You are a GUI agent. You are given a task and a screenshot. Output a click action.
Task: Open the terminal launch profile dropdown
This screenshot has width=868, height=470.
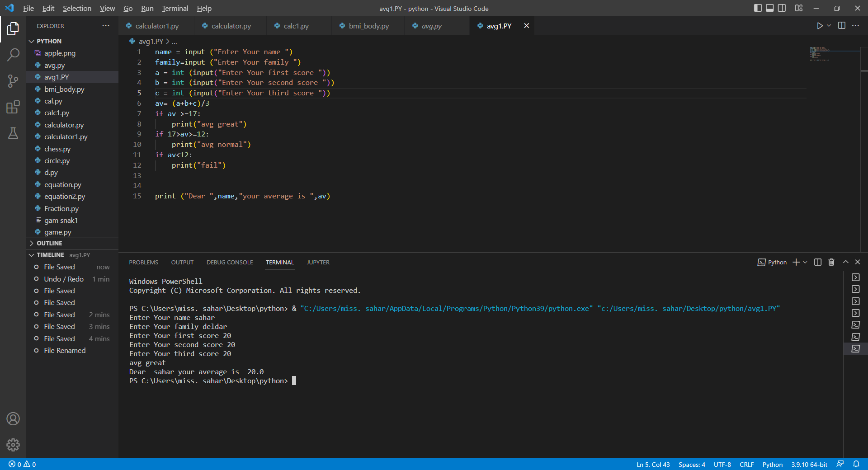click(806, 262)
